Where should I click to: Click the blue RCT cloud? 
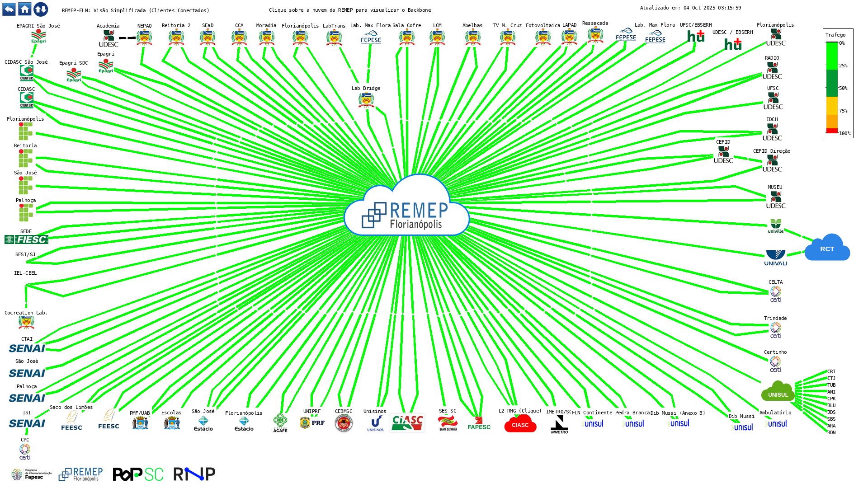click(827, 249)
